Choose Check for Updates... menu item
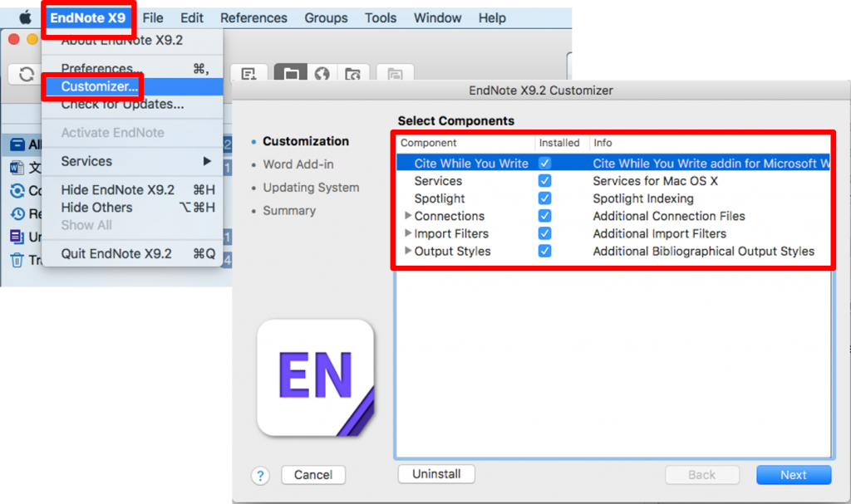Viewport: 851px width, 504px height. 132,104
